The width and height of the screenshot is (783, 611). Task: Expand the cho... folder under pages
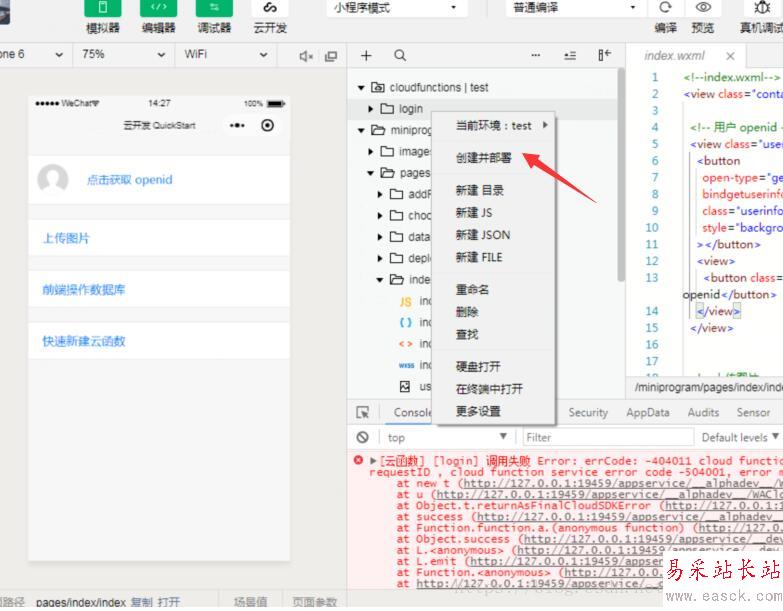[380, 216]
